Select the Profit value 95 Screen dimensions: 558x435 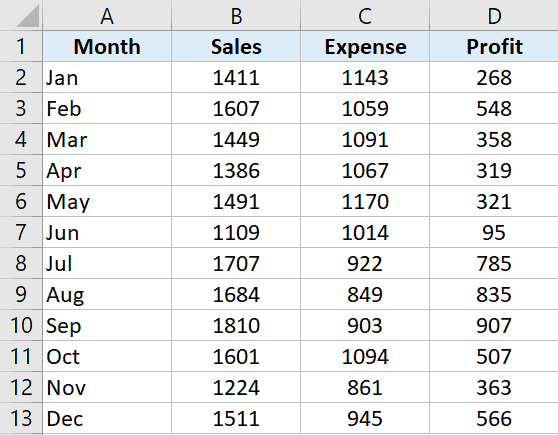coord(494,232)
